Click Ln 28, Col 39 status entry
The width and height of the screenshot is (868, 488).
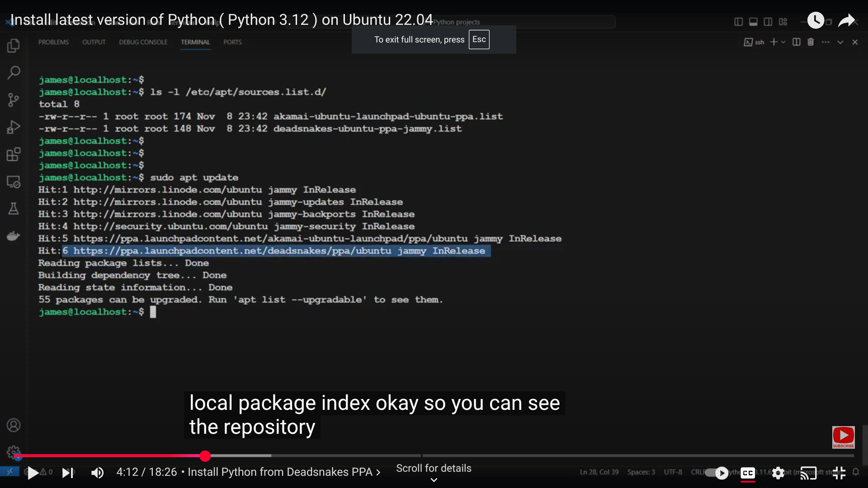pos(599,472)
